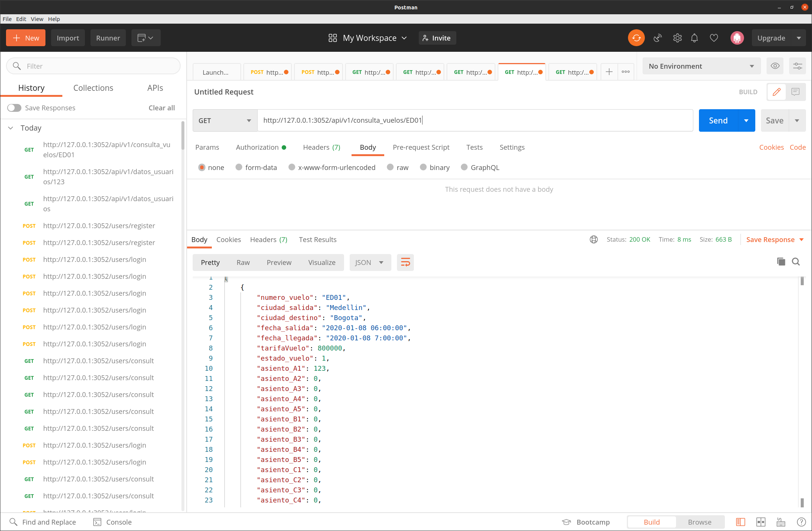Open the GET method dropdown
The height and width of the screenshot is (531, 812).
click(x=225, y=120)
